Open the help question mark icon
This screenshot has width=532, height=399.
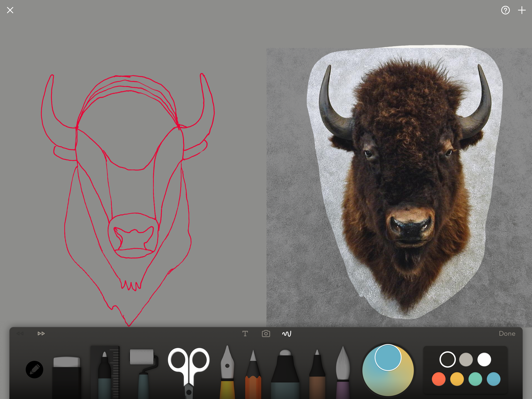click(506, 10)
